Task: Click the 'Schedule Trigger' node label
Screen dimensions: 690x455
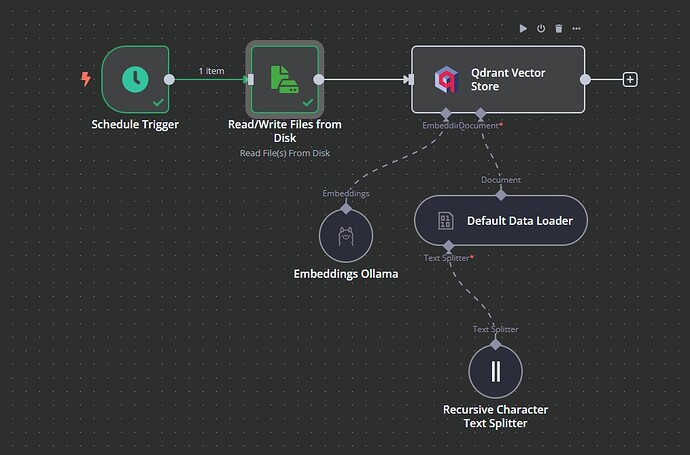Action: [x=135, y=125]
